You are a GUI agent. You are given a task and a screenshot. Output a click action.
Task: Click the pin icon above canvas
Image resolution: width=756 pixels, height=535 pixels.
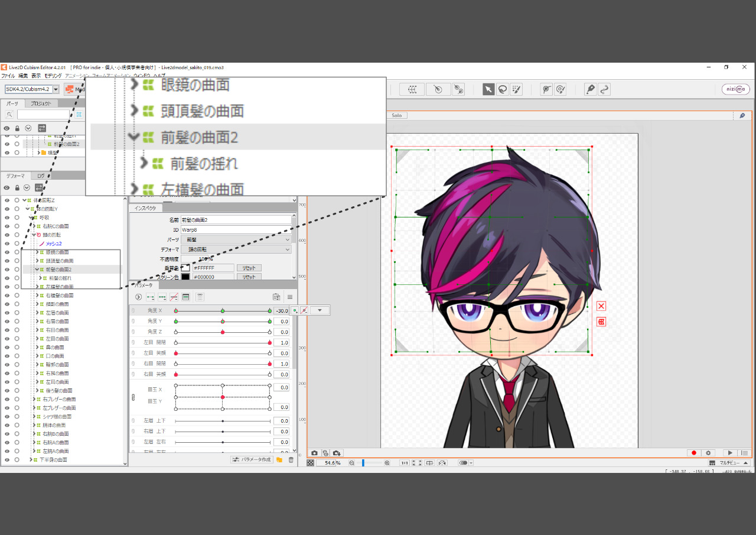click(742, 115)
